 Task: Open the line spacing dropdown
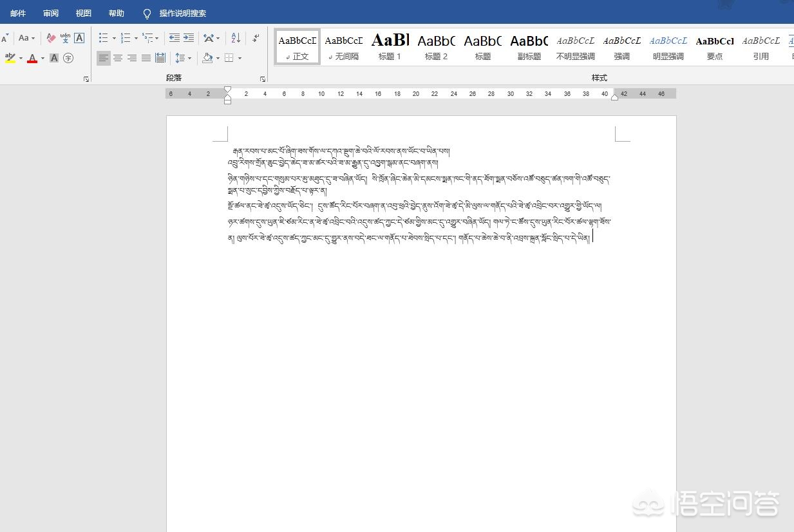184,58
